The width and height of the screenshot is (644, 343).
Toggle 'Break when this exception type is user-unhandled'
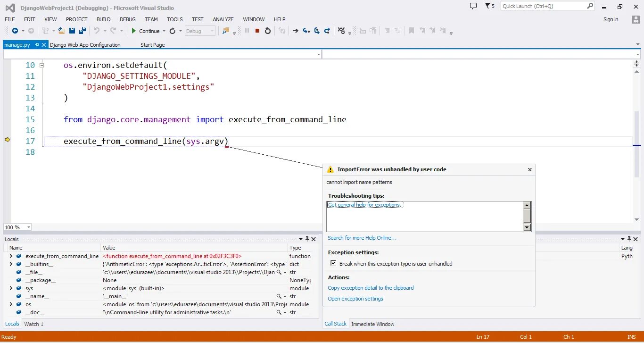tap(333, 263)
